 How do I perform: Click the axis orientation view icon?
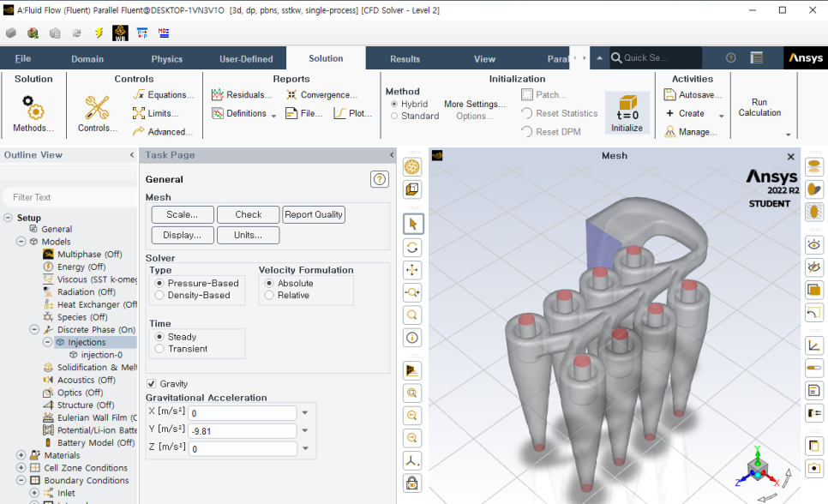point(412,460)
